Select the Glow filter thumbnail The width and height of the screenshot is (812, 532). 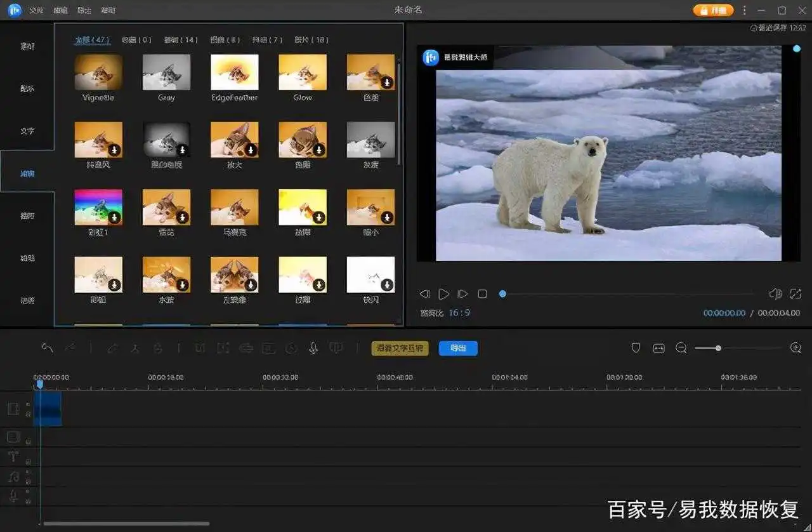303,72
